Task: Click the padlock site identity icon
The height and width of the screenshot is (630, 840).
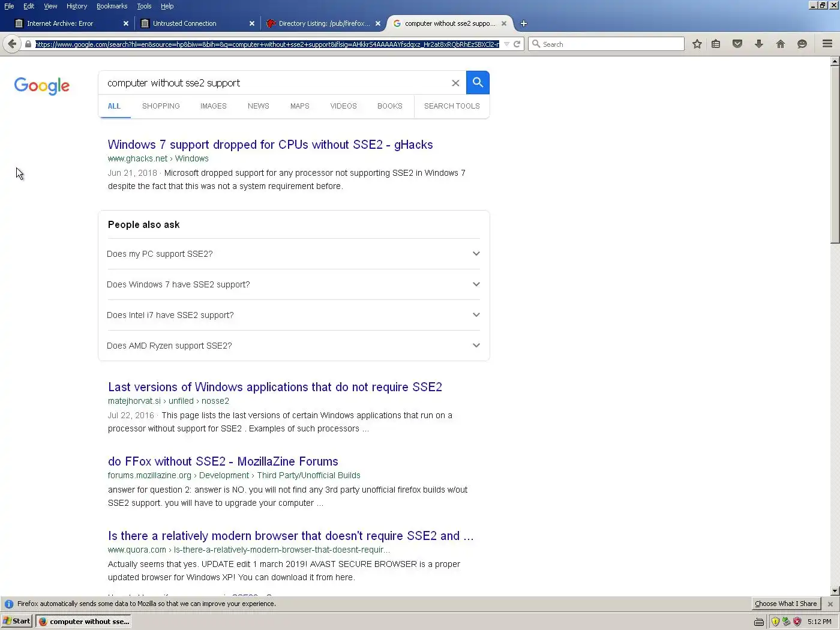Action: click(x=28, y=44)
